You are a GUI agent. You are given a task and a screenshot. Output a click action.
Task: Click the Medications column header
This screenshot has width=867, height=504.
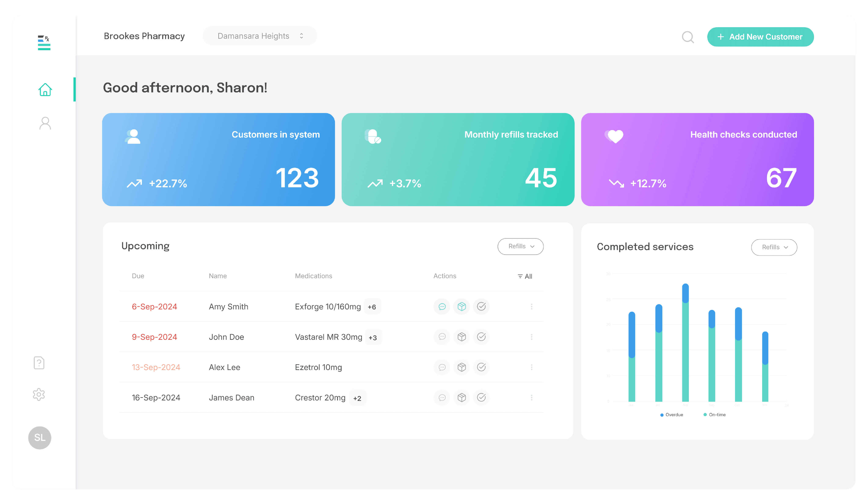[x=313, y=276]
